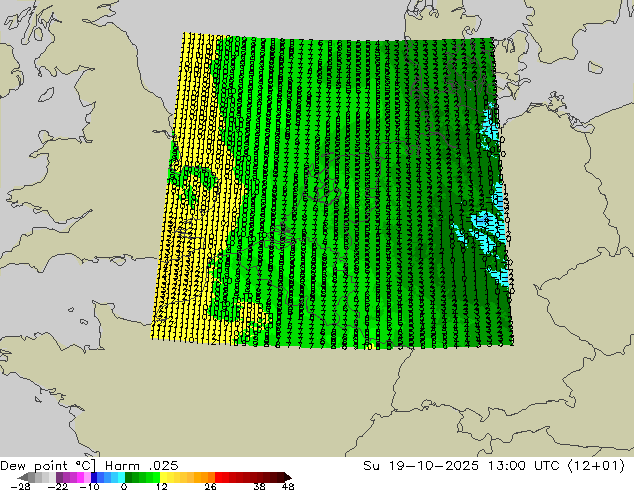The image size is (634, 490).
Task: Click the 'Dew point °C] Harm .025' title
Action: click(89, 466)
